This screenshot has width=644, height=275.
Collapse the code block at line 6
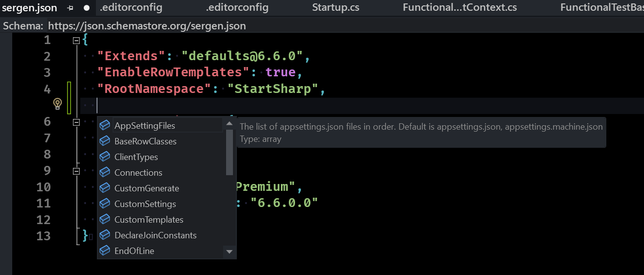pyautogui.click(x=76, y=122)
